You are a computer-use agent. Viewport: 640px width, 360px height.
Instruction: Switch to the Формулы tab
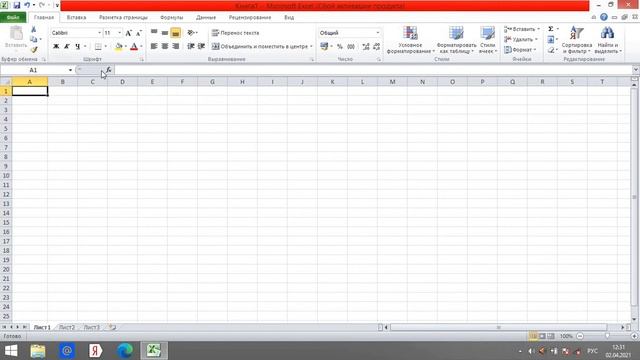171,18
